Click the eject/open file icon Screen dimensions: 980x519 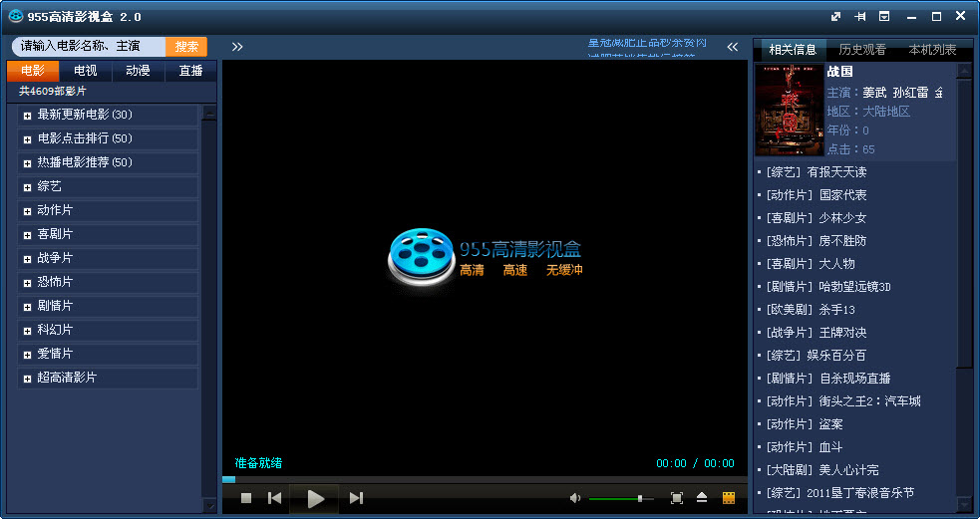pos(701,498)
